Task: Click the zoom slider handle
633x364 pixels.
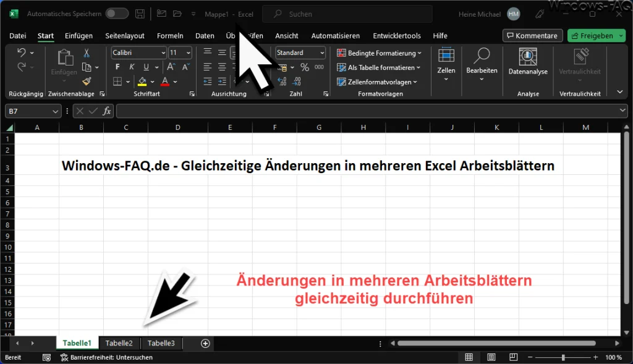Action: (x=563, y=357)
